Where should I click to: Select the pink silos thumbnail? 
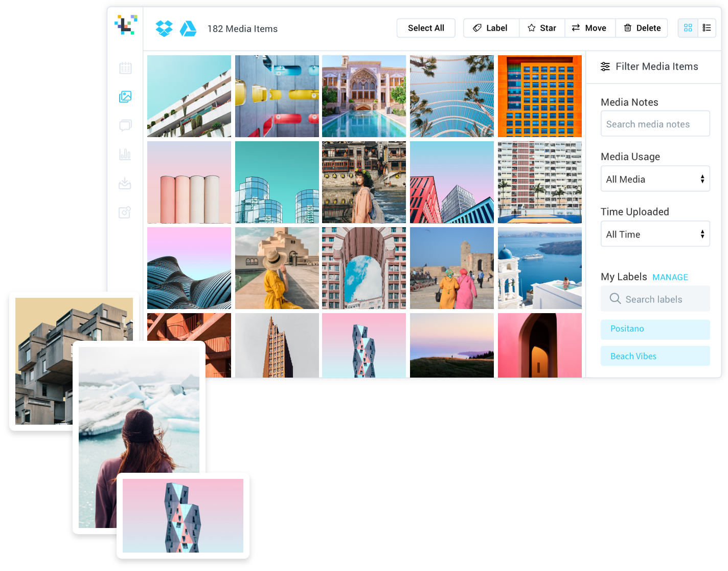[x=189, y=182]
